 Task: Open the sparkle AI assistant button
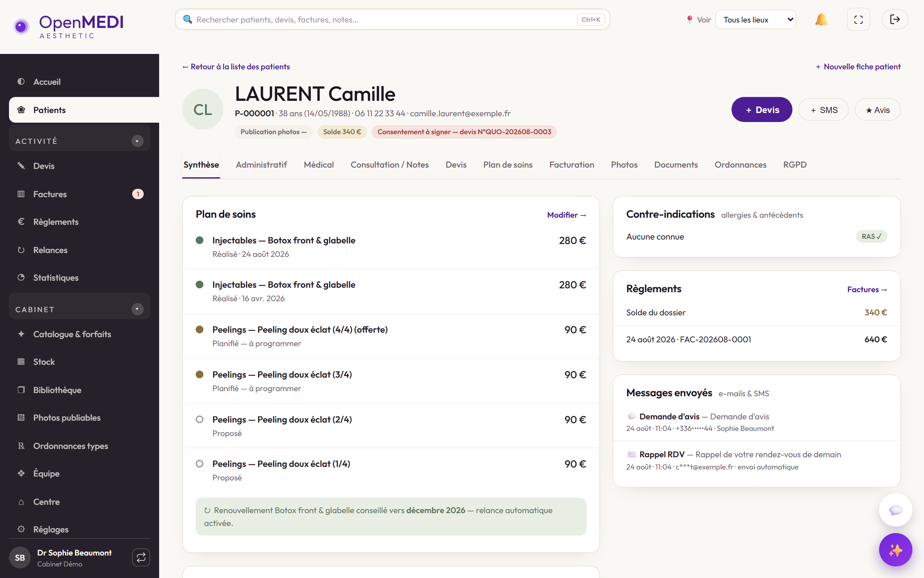tap(895, 550)
